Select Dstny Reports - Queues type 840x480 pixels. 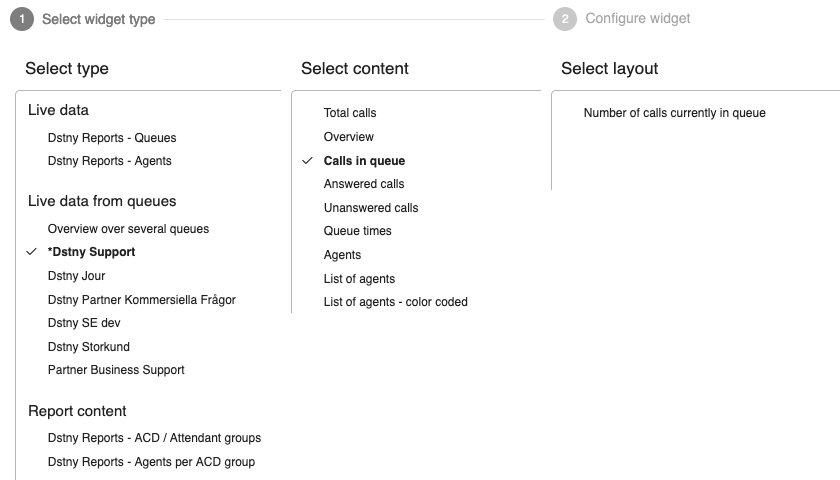pyautogui.click(x=112, y=138)
